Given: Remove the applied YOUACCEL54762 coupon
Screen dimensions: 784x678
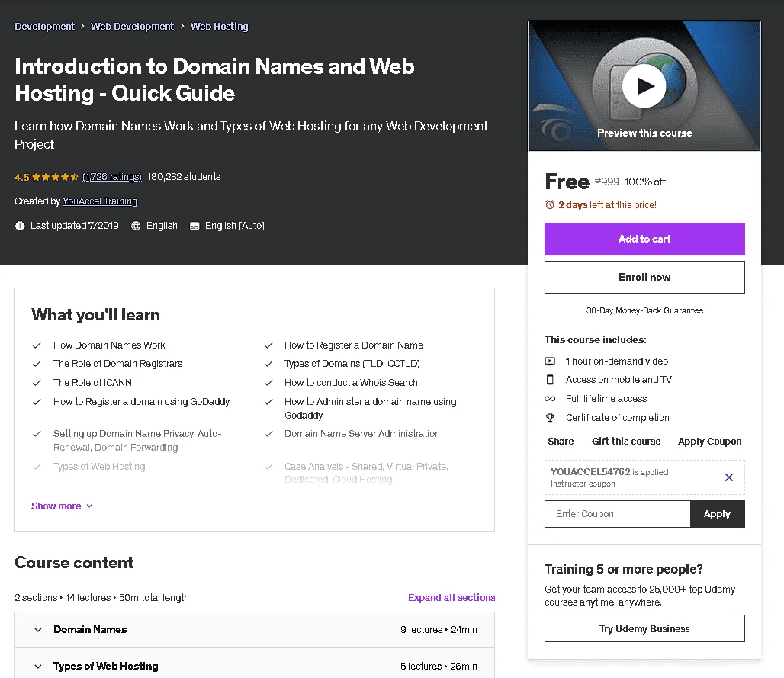Looking at the screenshot, I should [729, 477].
